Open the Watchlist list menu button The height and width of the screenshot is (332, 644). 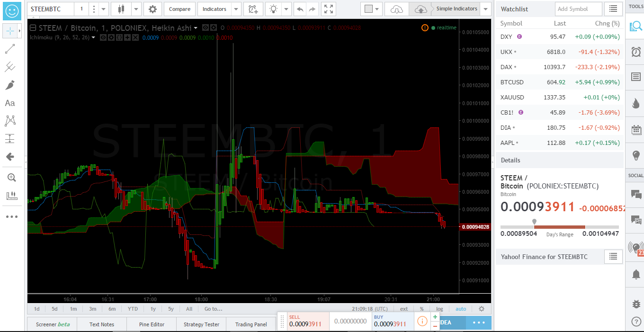pyautogui.click(x=613, y=9)
